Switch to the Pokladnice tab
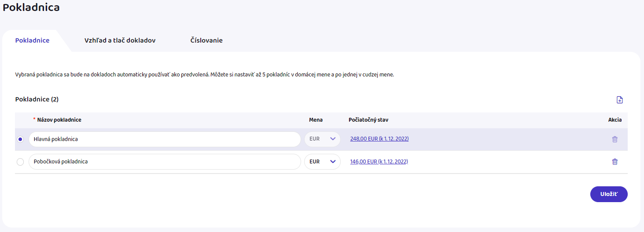 [32, 40]
